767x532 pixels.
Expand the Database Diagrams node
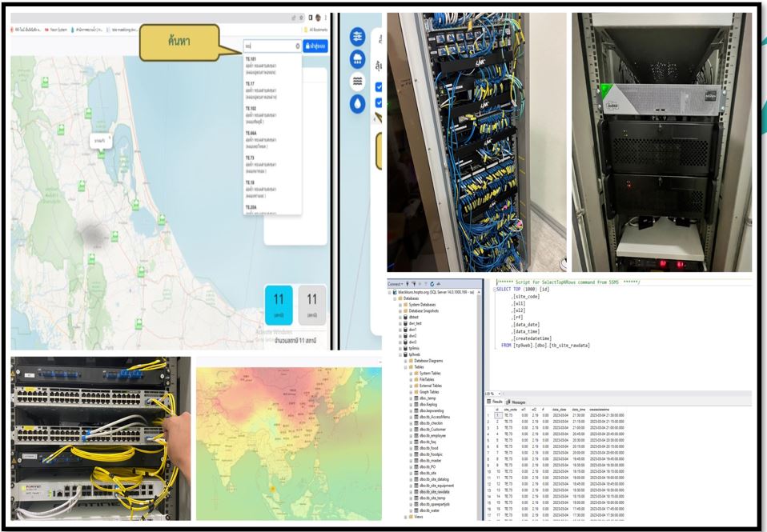point(405,361)
